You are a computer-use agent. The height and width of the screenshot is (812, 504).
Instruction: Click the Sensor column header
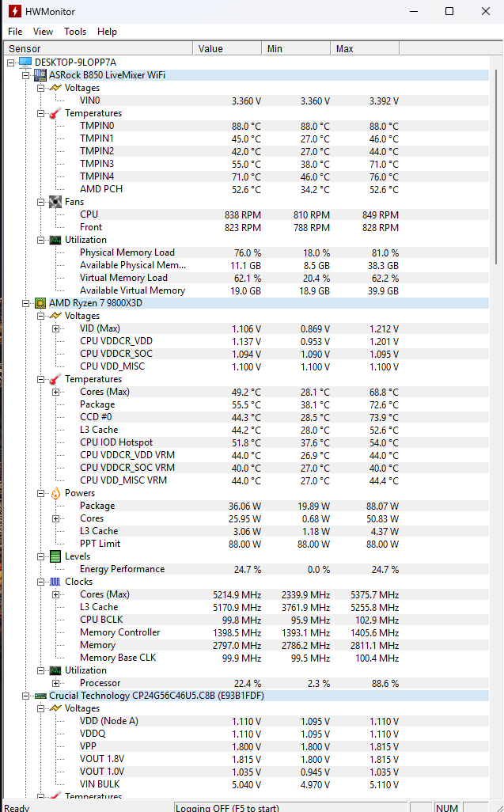pyautogui.click(x=98, y=49)
